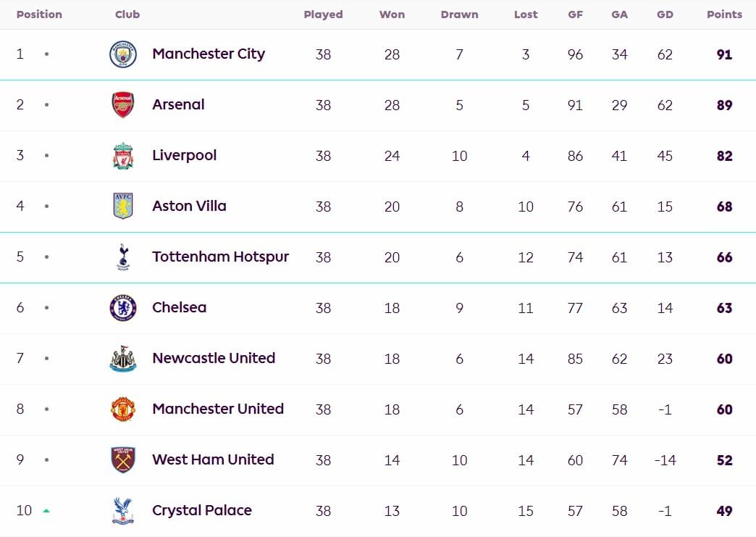Click the Crystal Palace eagle crest
Screen dimensions: 756x537
click(123, 511)
